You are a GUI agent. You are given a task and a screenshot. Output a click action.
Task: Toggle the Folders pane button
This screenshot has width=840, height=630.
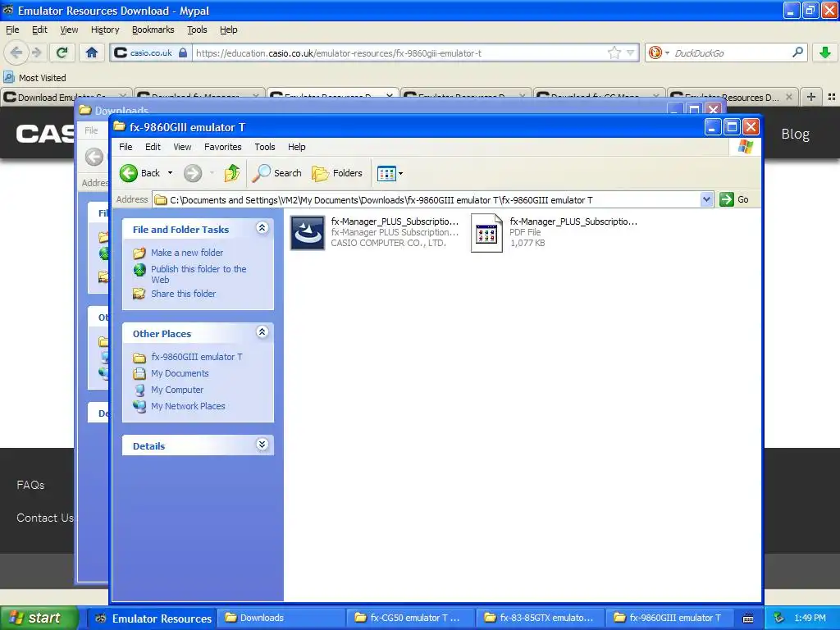coord(337,173)
